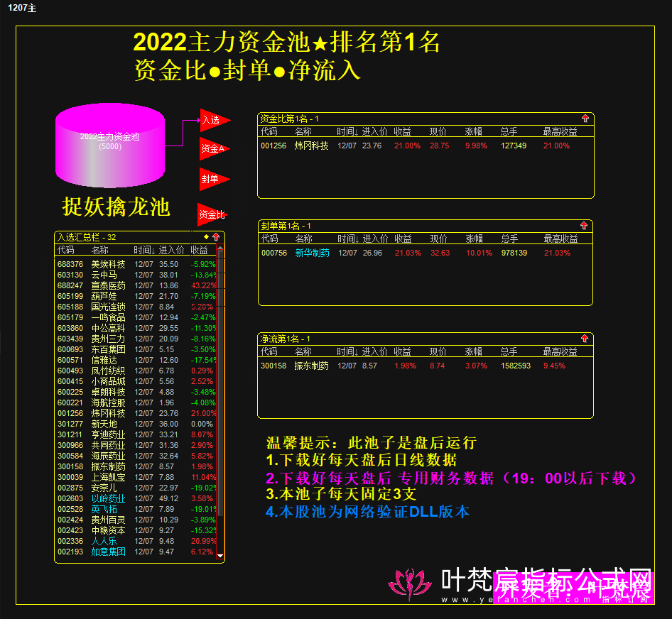Sort 入选汇总栏 by 时间 column header
672x619 pixels.
[x=144, y=250]
